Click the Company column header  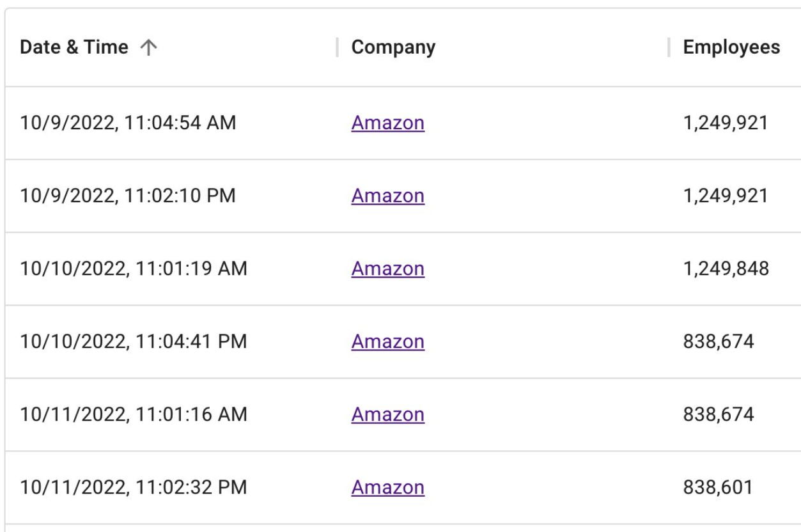point(393,47)
